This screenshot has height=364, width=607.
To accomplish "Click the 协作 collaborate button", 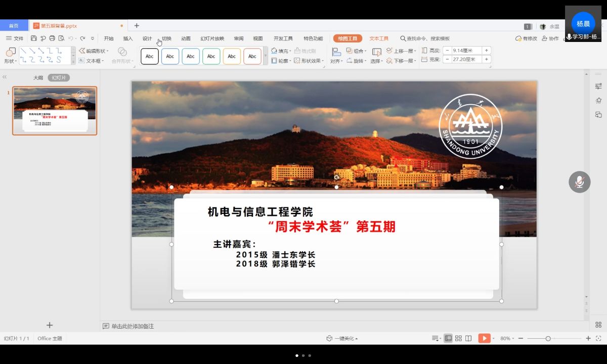I will point(550,38).
